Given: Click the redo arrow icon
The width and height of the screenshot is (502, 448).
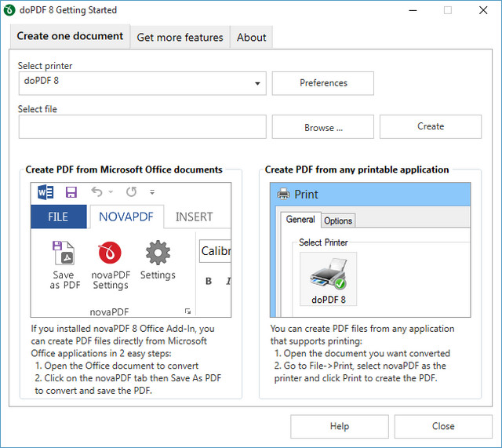Looking at the screenshot, I should 131,192.
